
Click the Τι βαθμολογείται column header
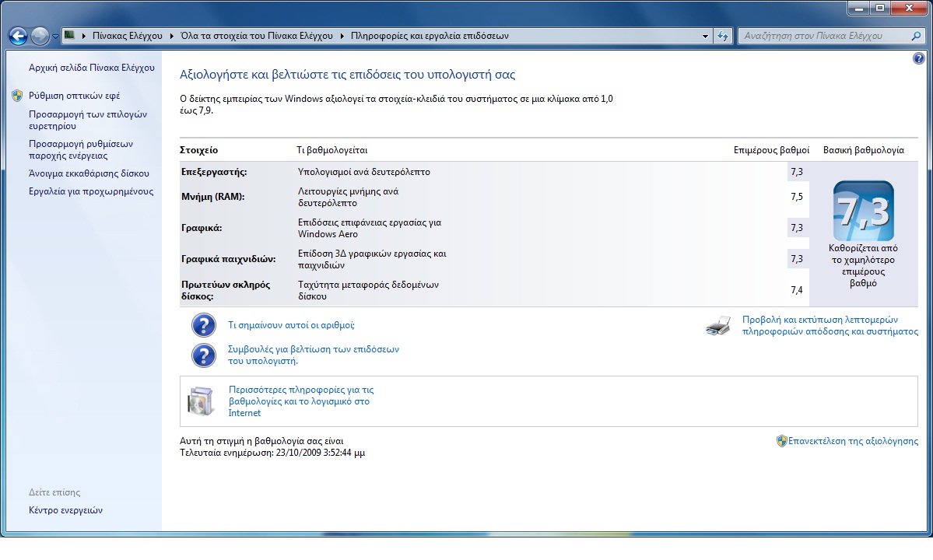coord(332,150)
